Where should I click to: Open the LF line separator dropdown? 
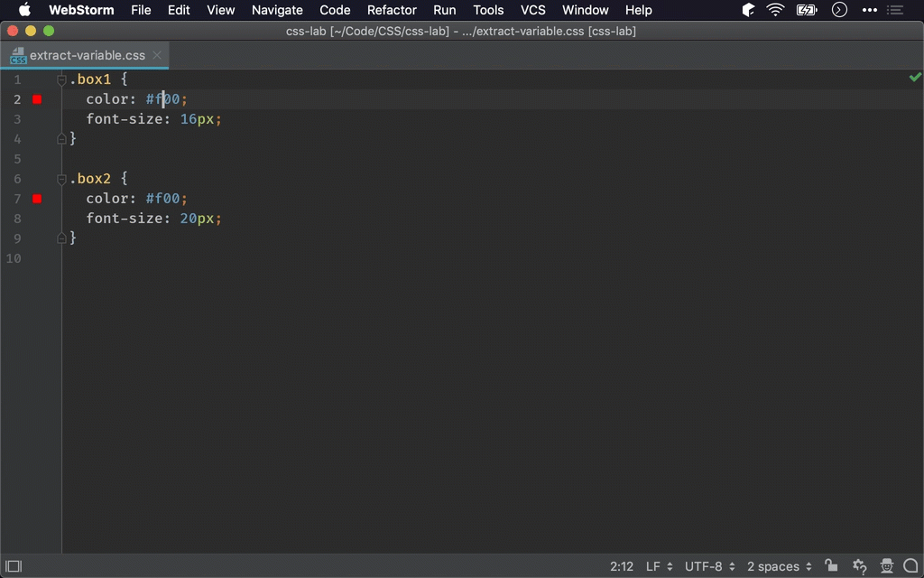(659, 566)
